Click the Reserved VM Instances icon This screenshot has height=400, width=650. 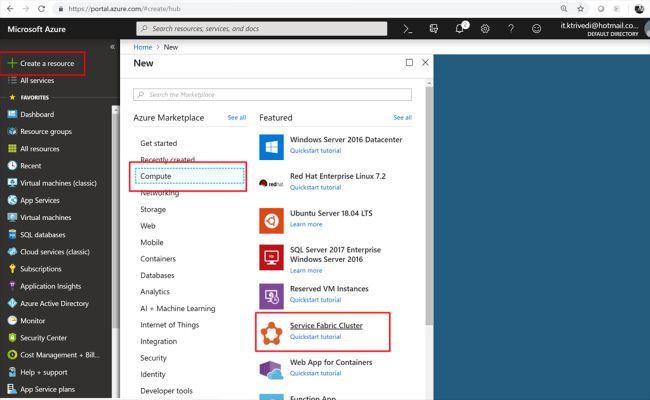pyautogui.click(x=272, y=296)
